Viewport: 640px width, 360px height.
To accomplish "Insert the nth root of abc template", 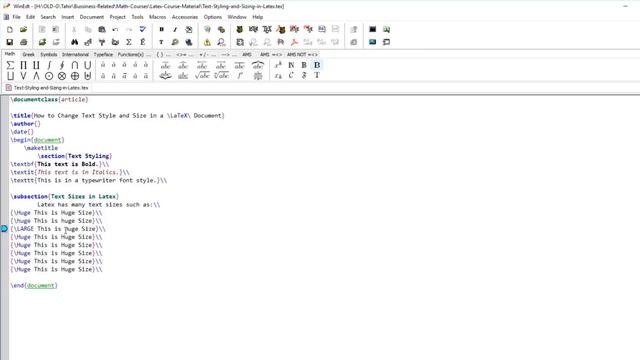I will click(221, 76).
